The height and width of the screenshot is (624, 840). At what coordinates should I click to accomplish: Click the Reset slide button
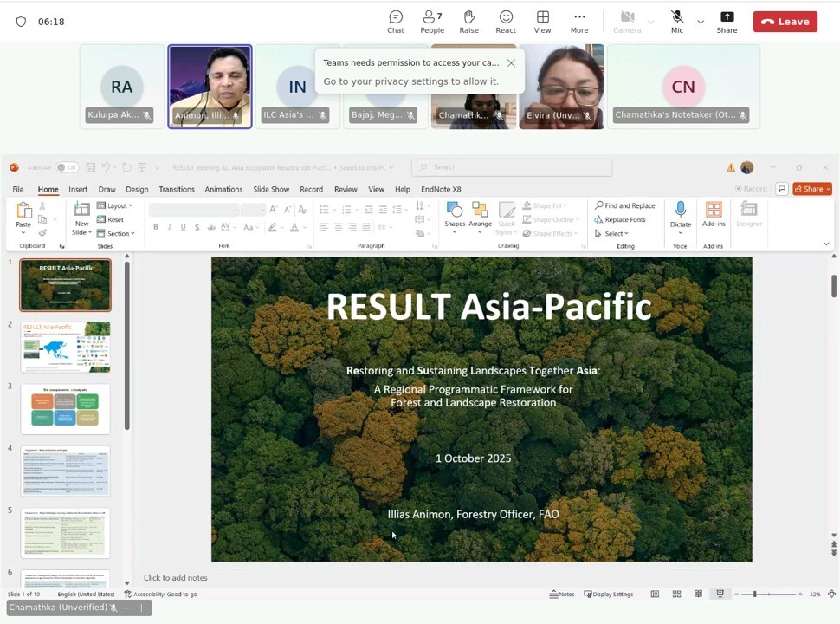pyautogui.click(x=110, y=219)
